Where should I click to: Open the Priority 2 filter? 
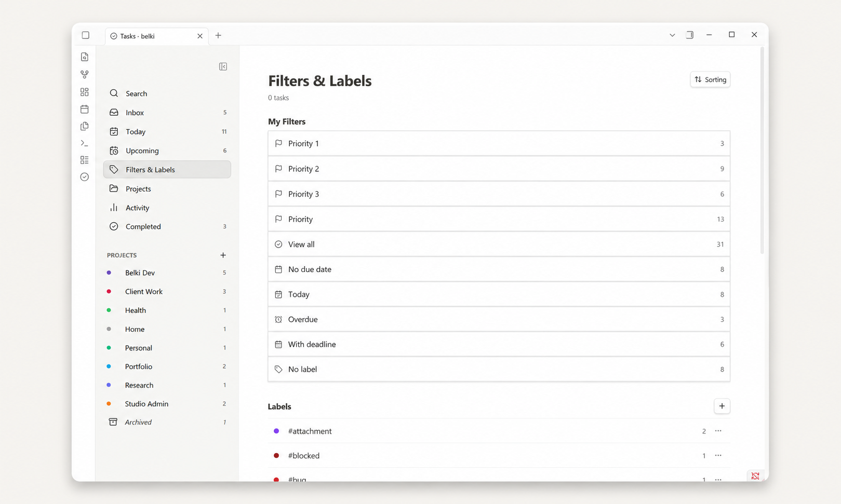(499, 169)
